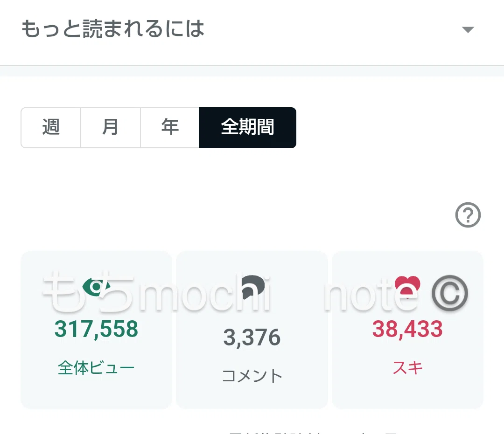Click the 317,558 view count
The image size is (504, 434).
[96, 330]
